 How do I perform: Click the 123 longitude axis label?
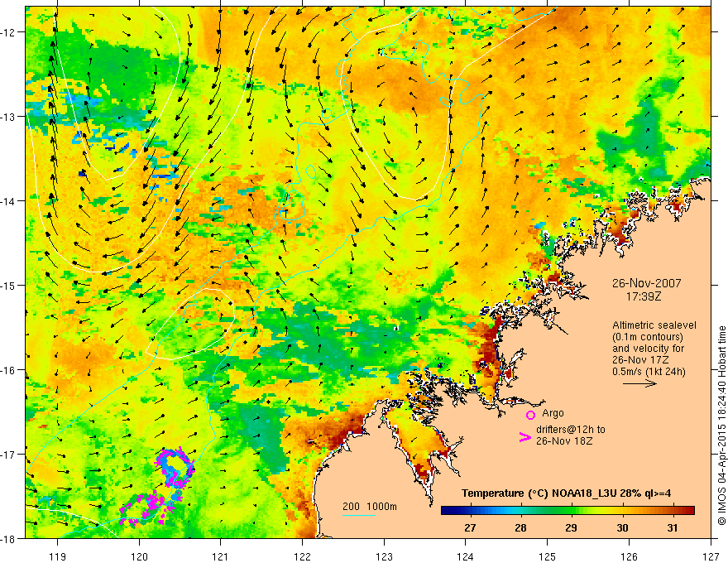384,557
